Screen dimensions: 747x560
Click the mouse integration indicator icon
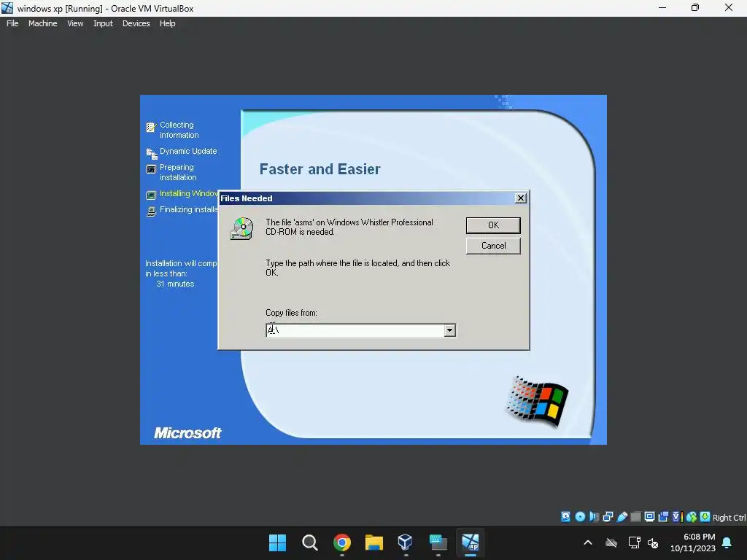click(692, 517)
